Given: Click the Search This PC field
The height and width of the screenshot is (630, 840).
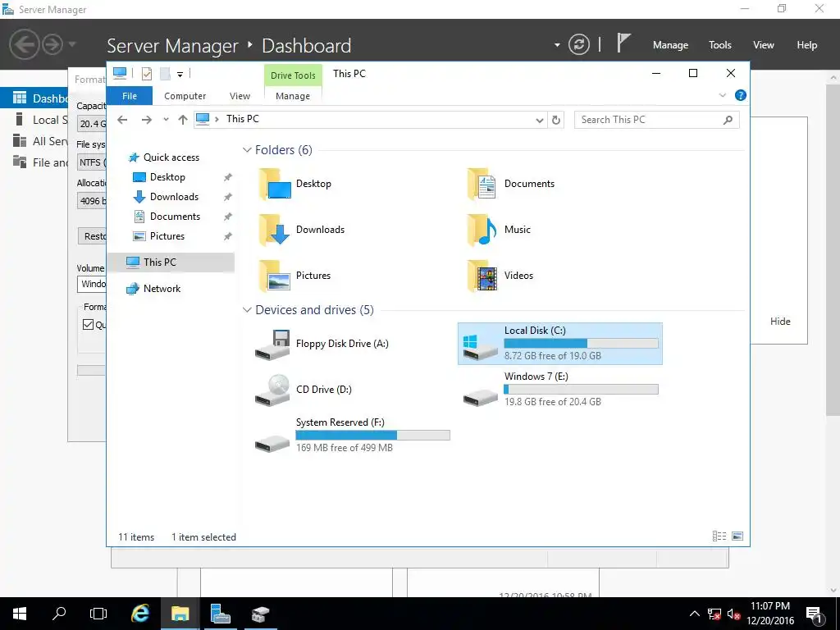Looking at the screenshot, I should pyautogui.click(x=656, y=120).
